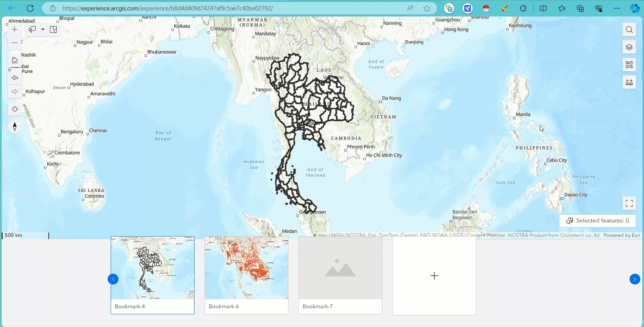Viewport: 644px width, 327px height.
Task: Open the map layers list
Action: coord(629,47)
